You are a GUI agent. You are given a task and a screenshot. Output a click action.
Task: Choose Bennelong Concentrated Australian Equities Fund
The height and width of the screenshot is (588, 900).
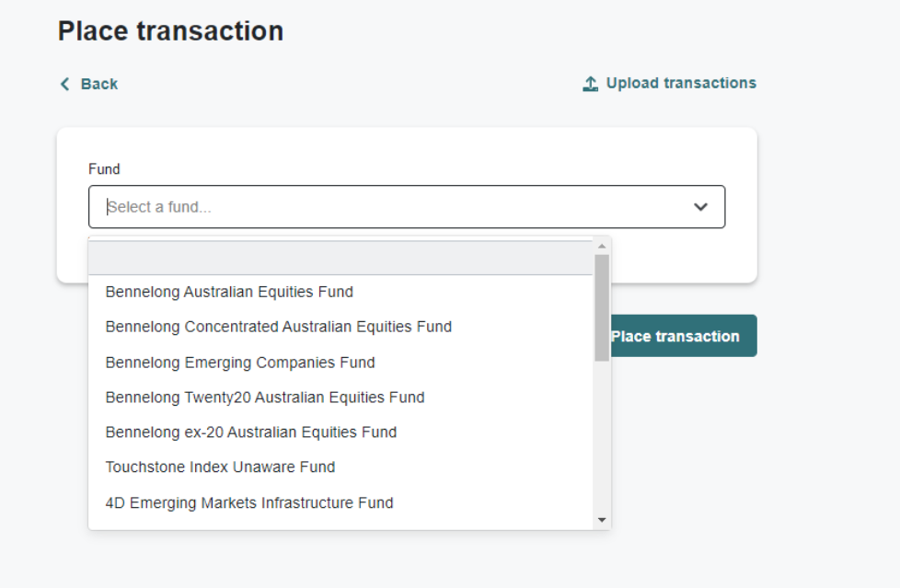(279, 327)
